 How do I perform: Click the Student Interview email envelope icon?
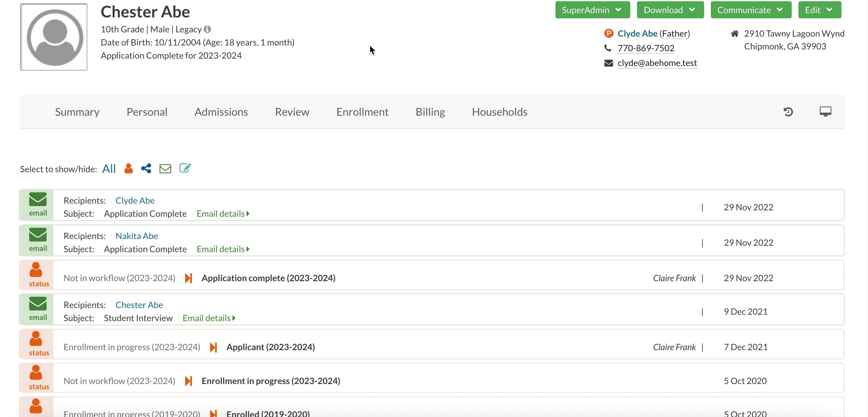[38, 304]
